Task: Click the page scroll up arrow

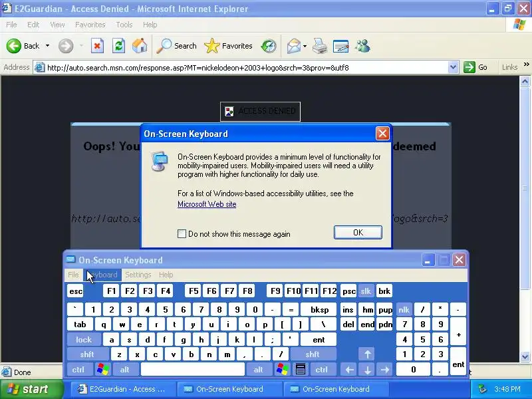Action: click(525, 81)
